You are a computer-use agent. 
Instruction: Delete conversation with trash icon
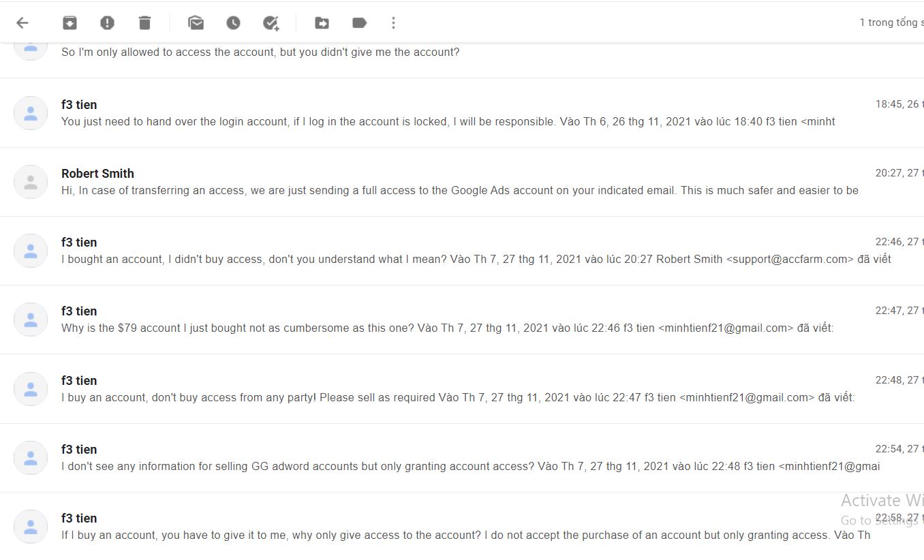coord(144,23)
